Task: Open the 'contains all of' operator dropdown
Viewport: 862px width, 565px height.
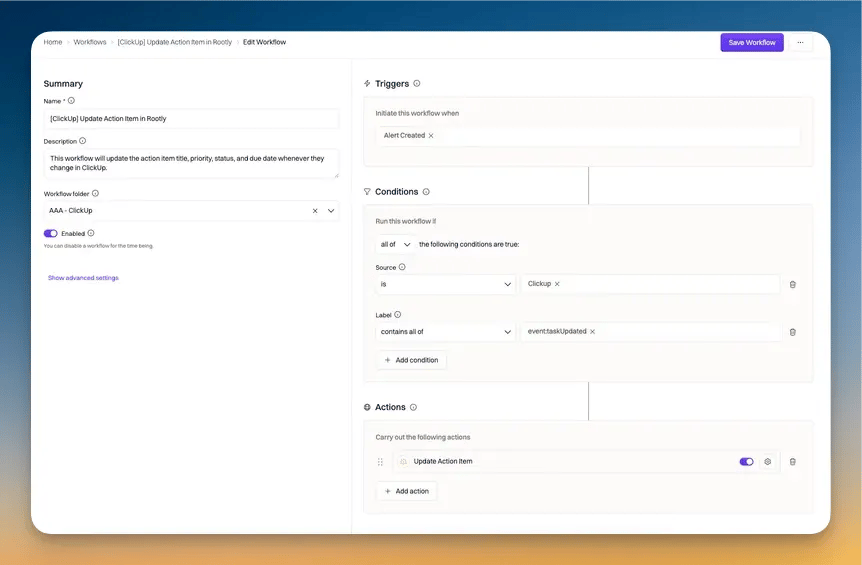Action: coord(445,332)
